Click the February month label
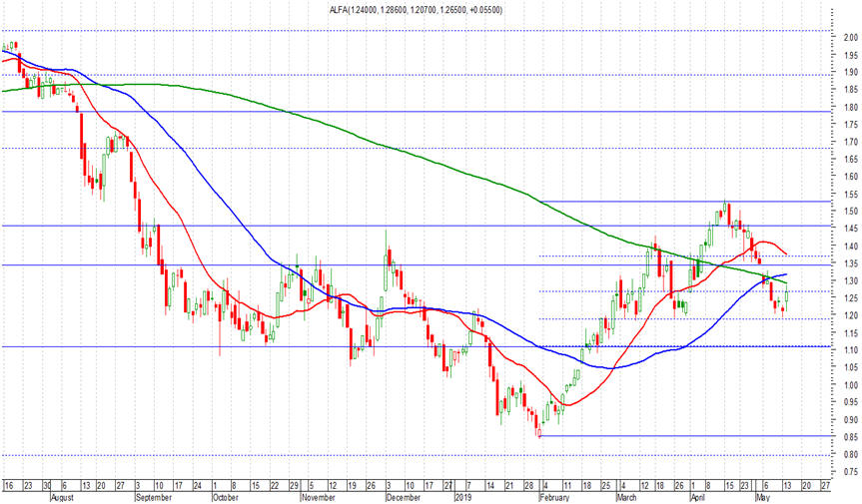 [554, 497]
